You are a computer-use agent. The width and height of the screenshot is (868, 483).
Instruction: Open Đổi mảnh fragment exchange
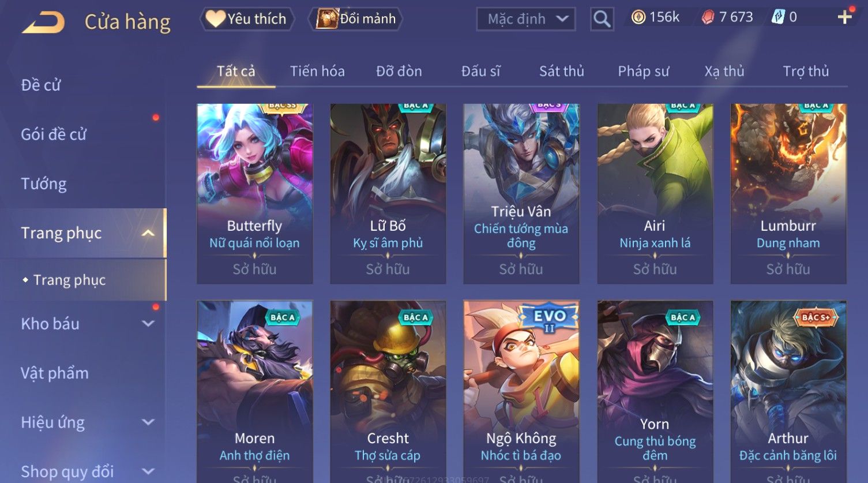356,19
